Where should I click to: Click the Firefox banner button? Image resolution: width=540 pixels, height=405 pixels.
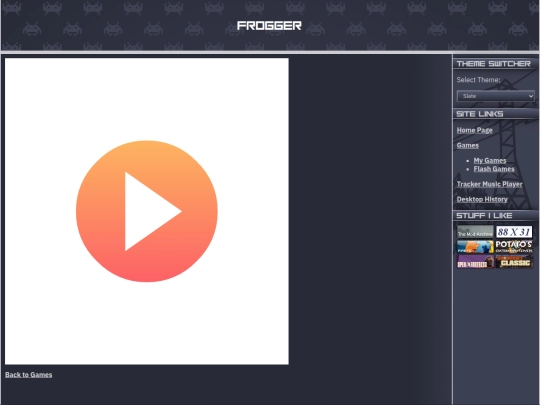(475, 247)
